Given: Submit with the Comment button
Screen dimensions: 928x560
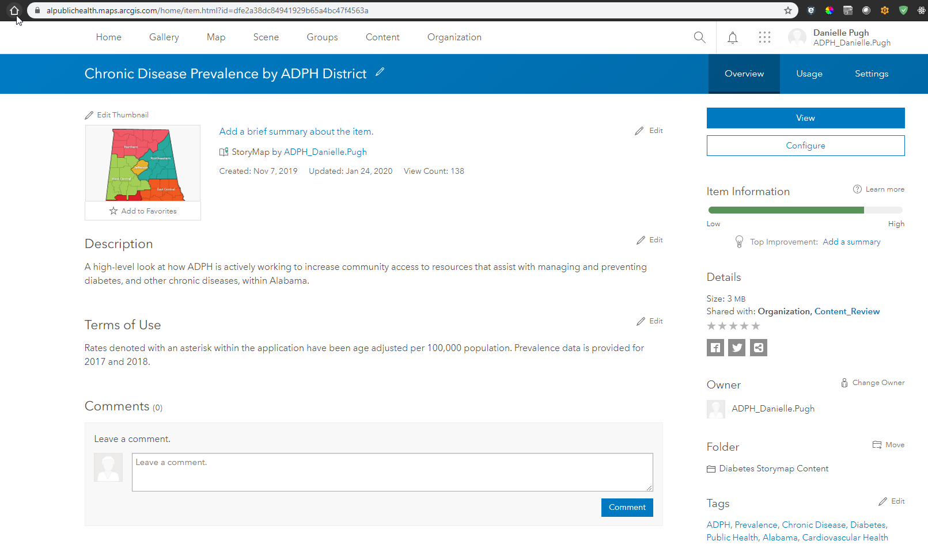Looking at the screenshot, I should (x=627, y=508).
